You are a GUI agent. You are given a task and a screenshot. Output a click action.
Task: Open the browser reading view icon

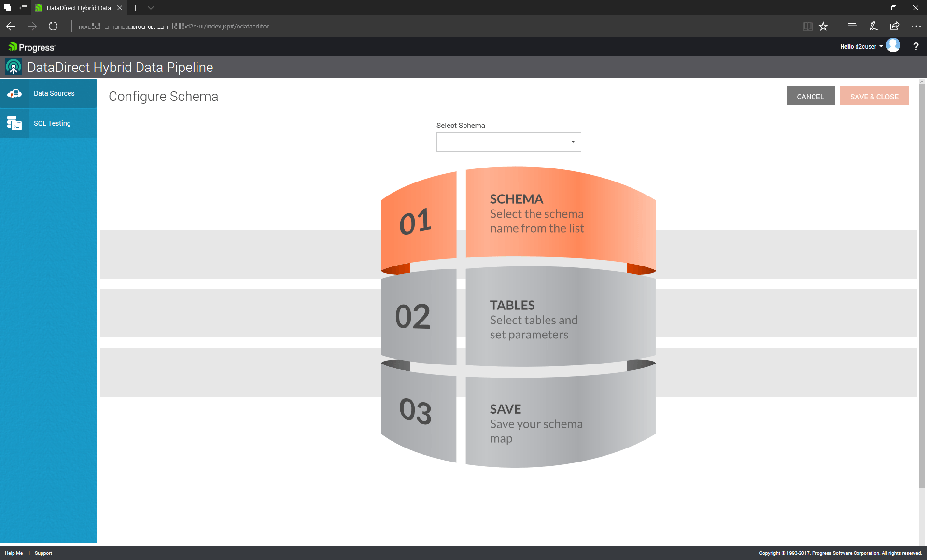coord(807,27)
